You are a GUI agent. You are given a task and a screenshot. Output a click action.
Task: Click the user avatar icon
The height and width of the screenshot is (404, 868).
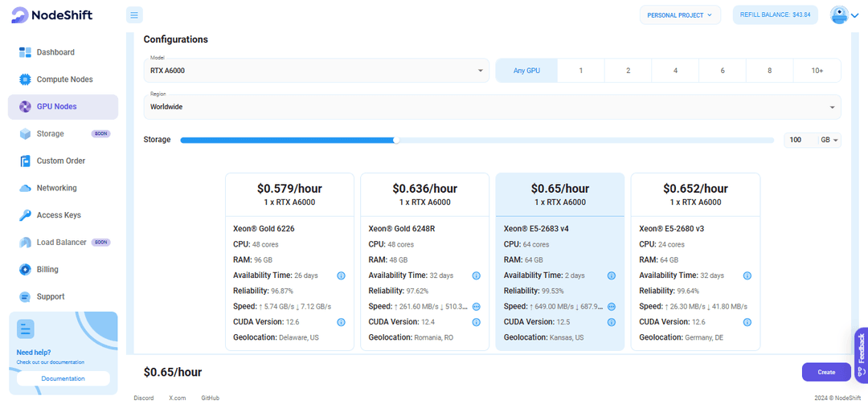839,15
